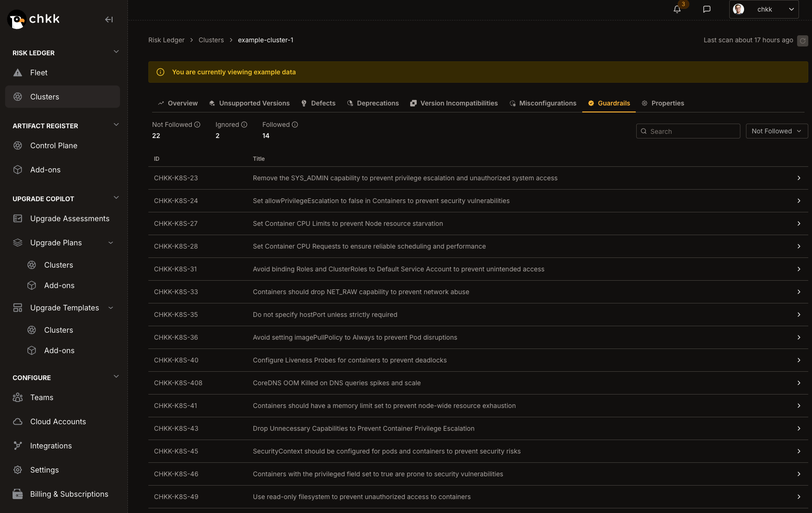Screen dimensions: 812x513
Task: Click the chkk penguin logo
Action: coord(17,20)
